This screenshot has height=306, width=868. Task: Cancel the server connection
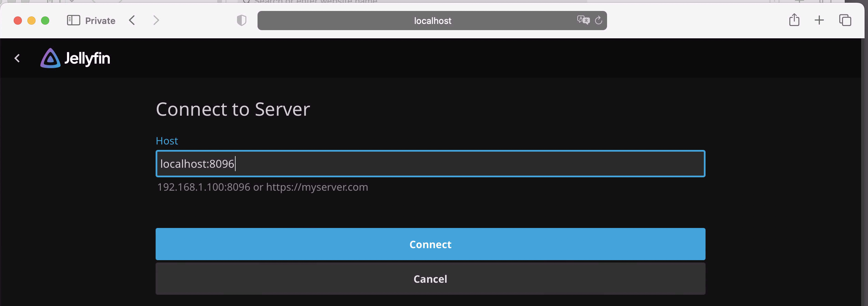tap(430, 279)
